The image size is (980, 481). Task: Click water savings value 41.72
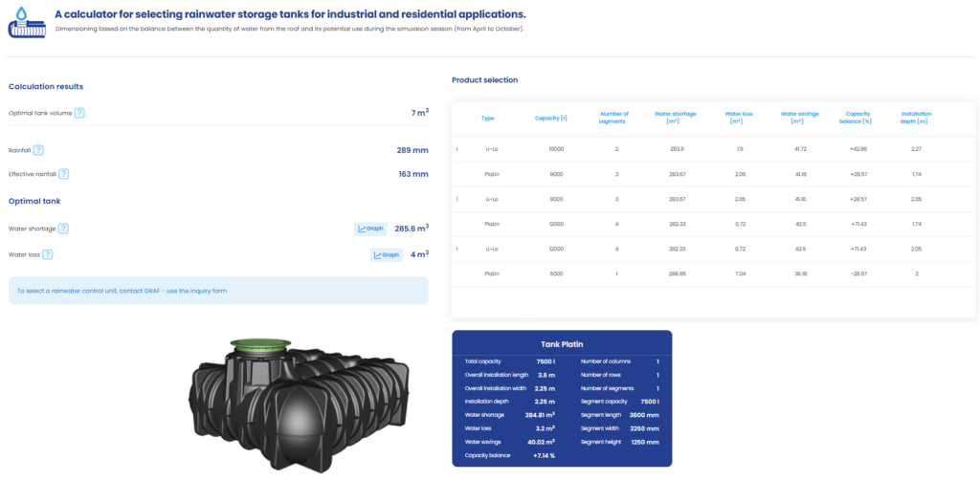[x=799, y=149]
